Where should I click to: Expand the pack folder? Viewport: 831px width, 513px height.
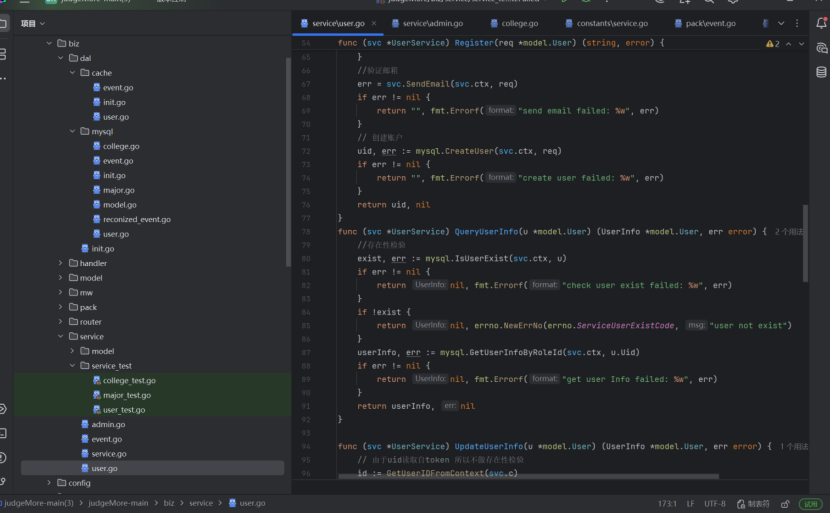[x=61, y=307]
